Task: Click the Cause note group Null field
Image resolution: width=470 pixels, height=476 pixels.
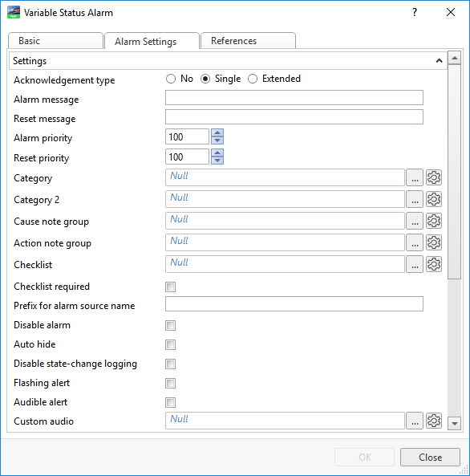Action: click(285, 221)
